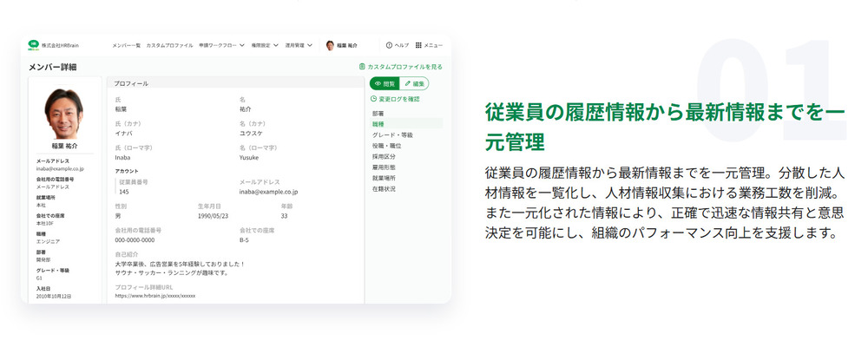This screenshot has height=347, width=868.
Task: Click the green heading 従業員の履歴情報から最新情報までを一元管理
Action: click(x=665, y=127)
